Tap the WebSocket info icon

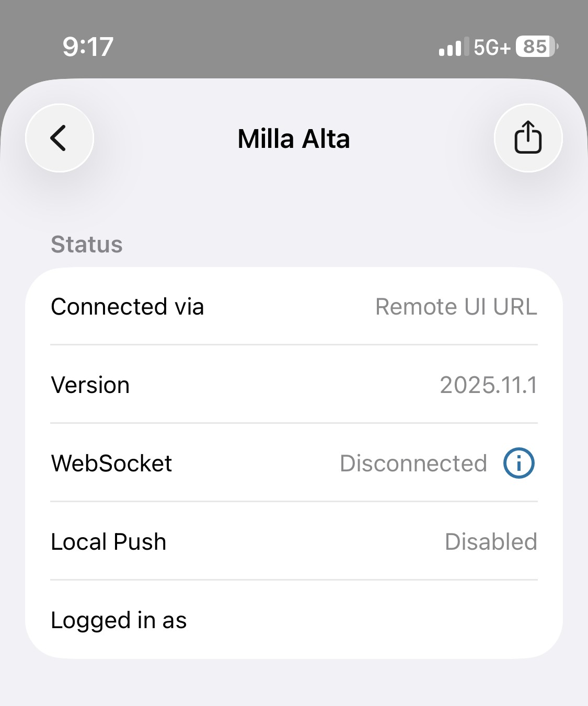[x=518, y=463]
